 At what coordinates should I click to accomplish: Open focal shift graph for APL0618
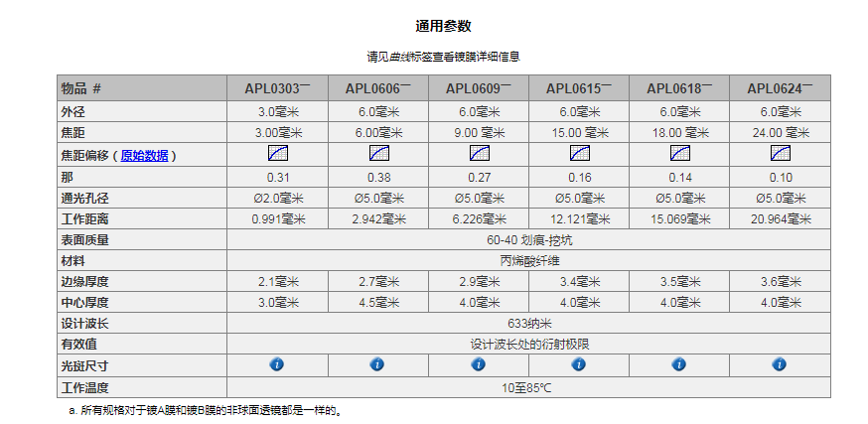point(679,154)
